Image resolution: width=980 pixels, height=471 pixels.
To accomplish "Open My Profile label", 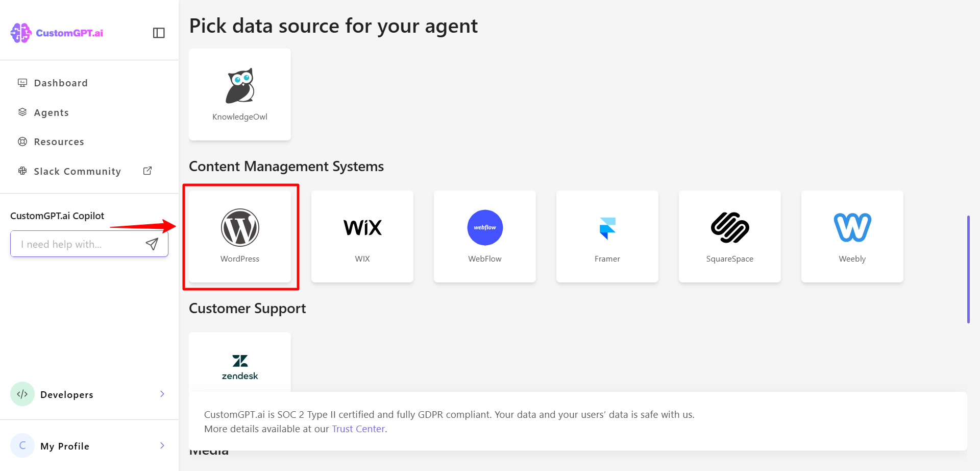I will coord(65,446).
